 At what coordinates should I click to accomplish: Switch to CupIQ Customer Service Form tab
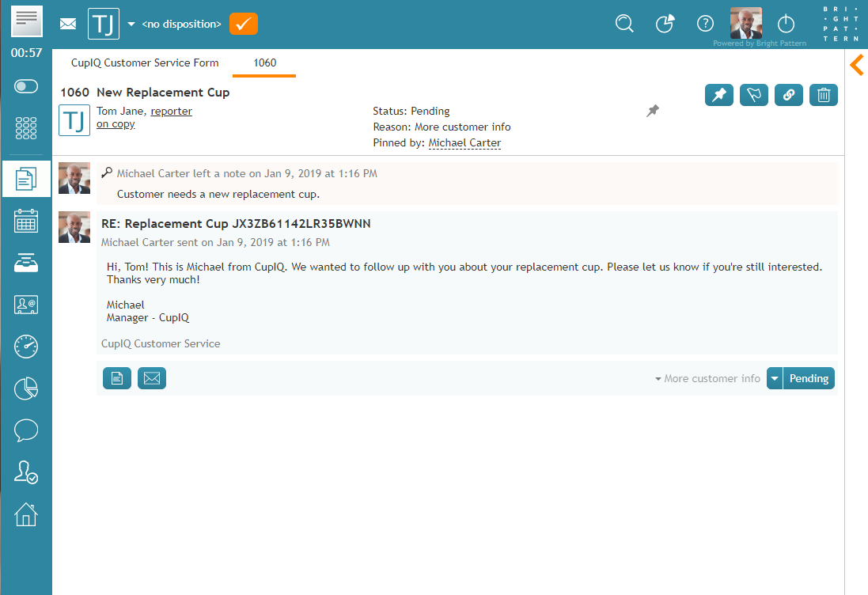tap(145, 63)
